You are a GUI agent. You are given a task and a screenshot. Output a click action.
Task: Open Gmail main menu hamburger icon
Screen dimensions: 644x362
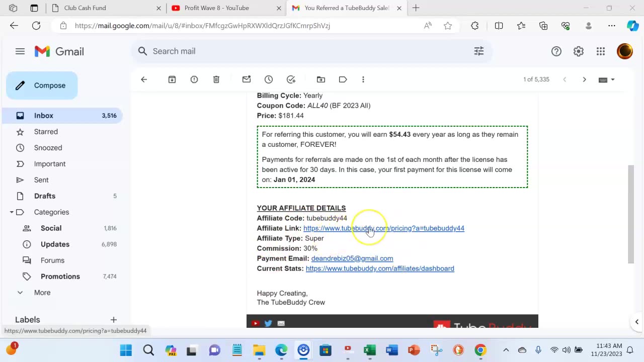click(x=20, y=51)
